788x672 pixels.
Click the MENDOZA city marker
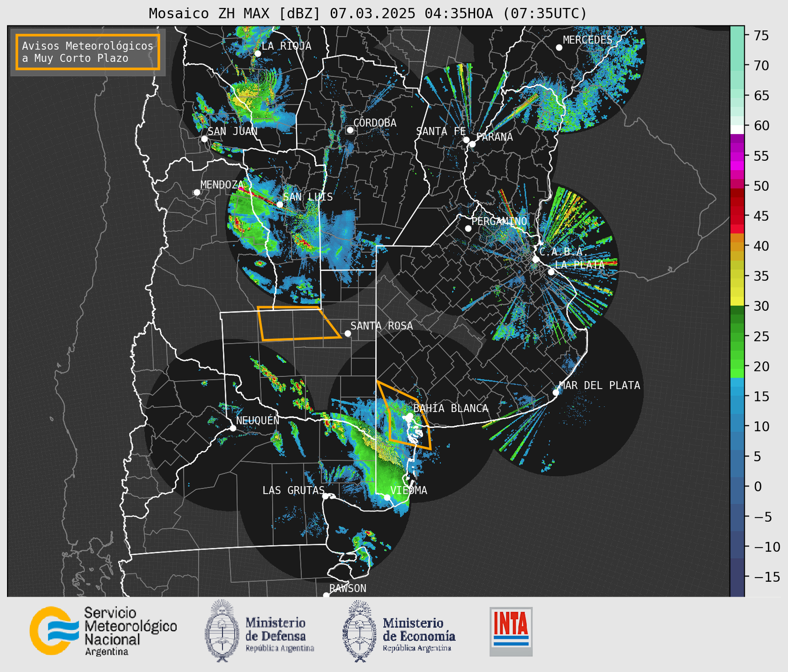(x=197, y=193)
